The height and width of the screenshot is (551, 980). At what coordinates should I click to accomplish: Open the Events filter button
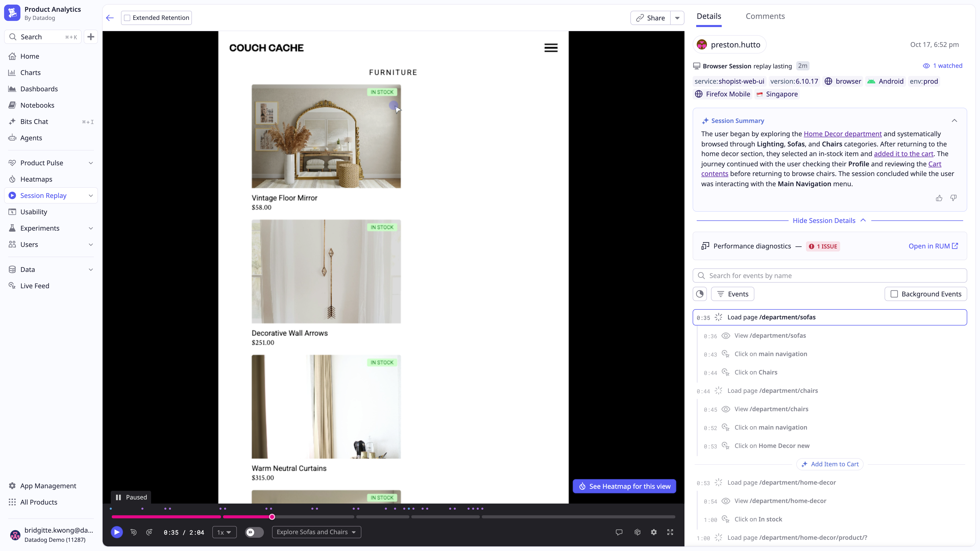point(732,294)
